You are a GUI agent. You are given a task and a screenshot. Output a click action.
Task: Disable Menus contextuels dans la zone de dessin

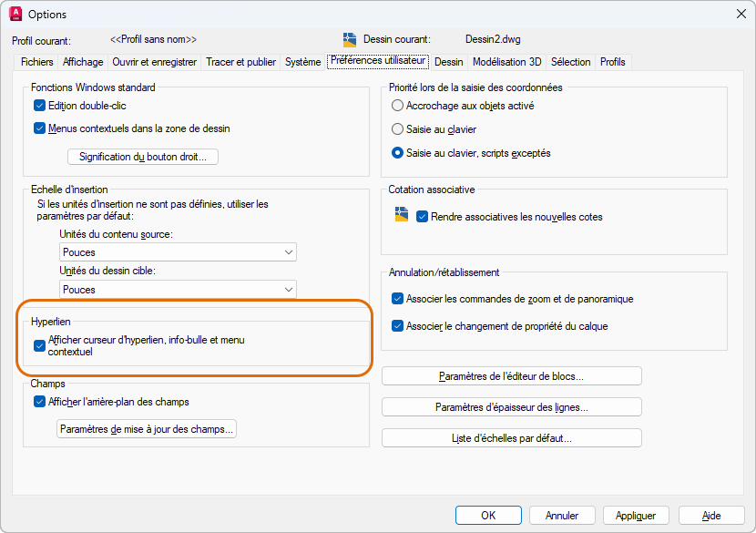(39, 128)
